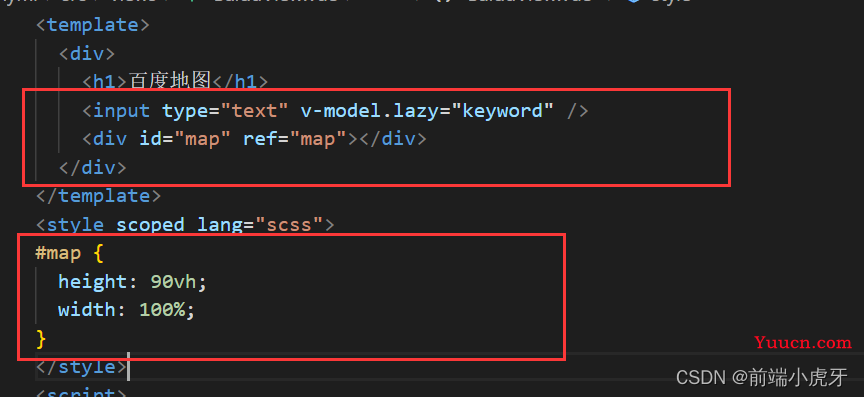Image resolution: width=864 pixels, height=397 pixels.
Task: Click the type="text" attribute value
Action: point(255,111)
